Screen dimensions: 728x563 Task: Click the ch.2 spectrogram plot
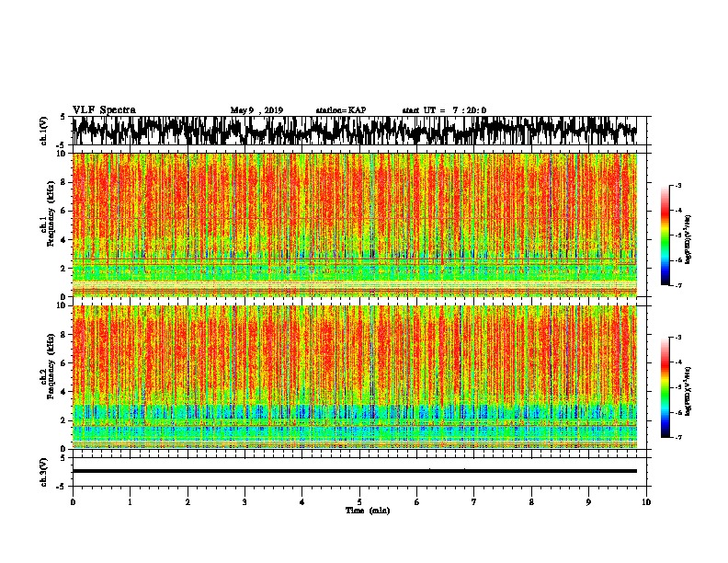click(354, 377)
